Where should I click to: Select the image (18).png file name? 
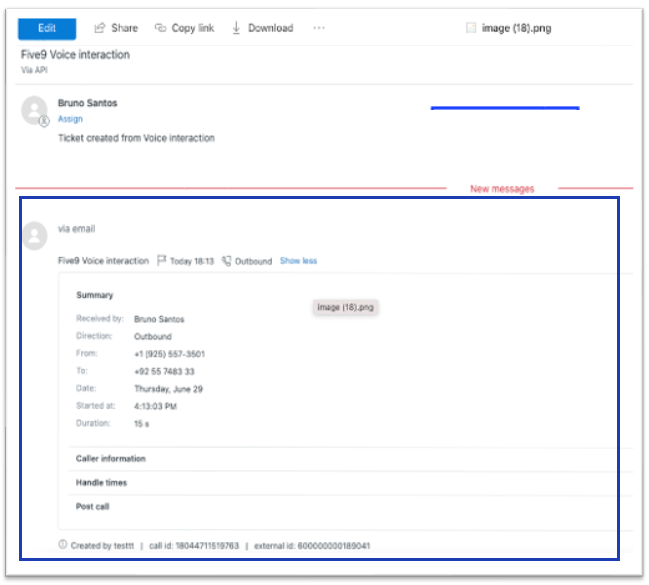pos(516,28)
